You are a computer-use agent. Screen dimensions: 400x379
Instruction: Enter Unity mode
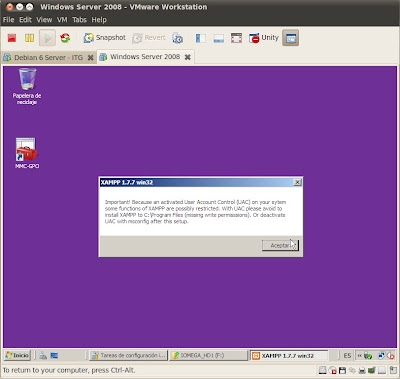(263, 38)
